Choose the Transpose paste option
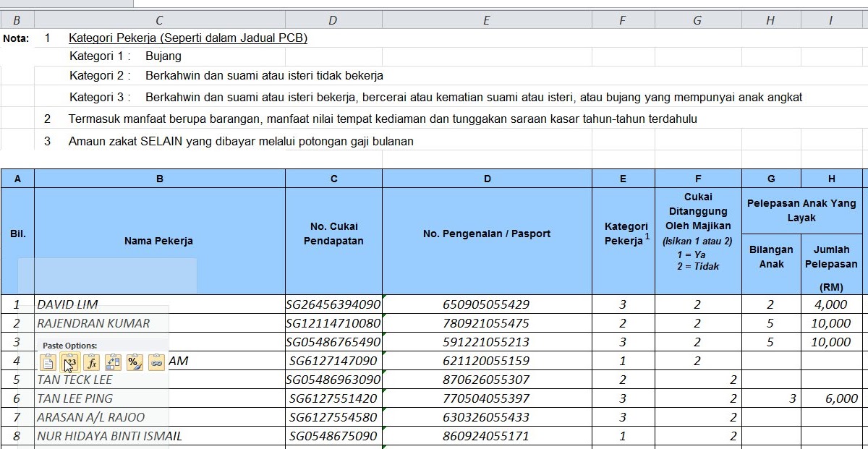Viewport: 868px width, 449px height. (114, 362)
